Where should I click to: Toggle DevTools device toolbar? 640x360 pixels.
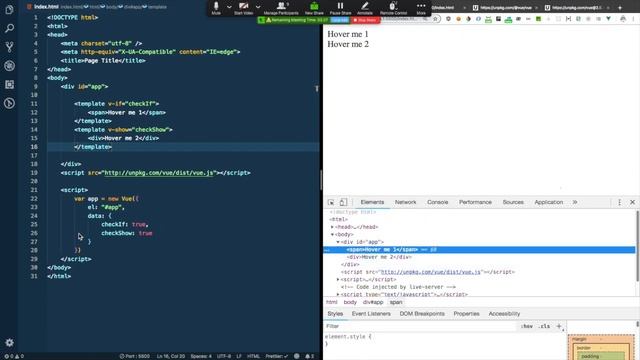pos(343,202)
